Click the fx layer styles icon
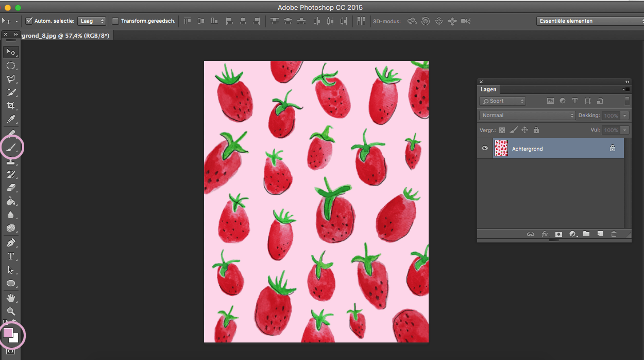Viewport: 644px width, 360px height. click(x=545, y=234)
